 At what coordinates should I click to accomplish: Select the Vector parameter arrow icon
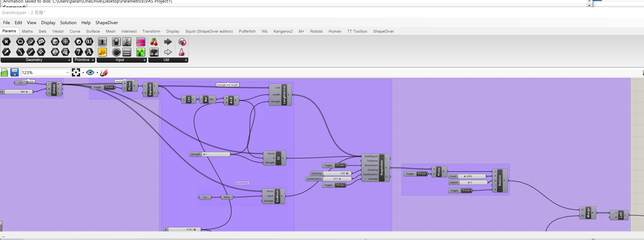6,52
